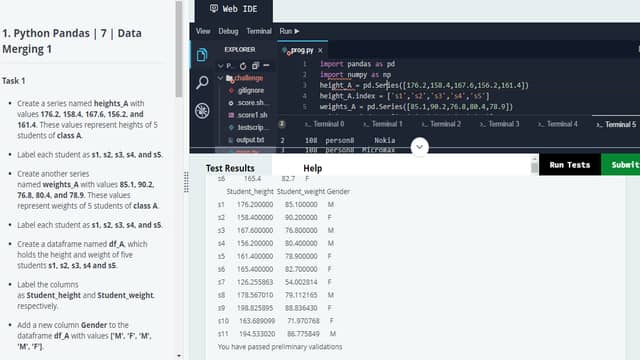Viewport: 640px width, 360px height.
Task: Click the height_A.index code line
Action: (x=404, y=96)
